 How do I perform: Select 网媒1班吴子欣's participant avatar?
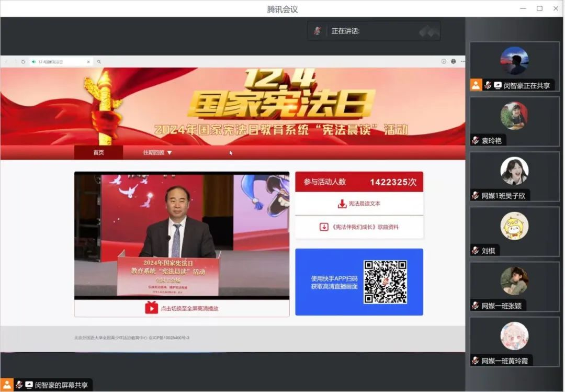[x=514, y=171]
